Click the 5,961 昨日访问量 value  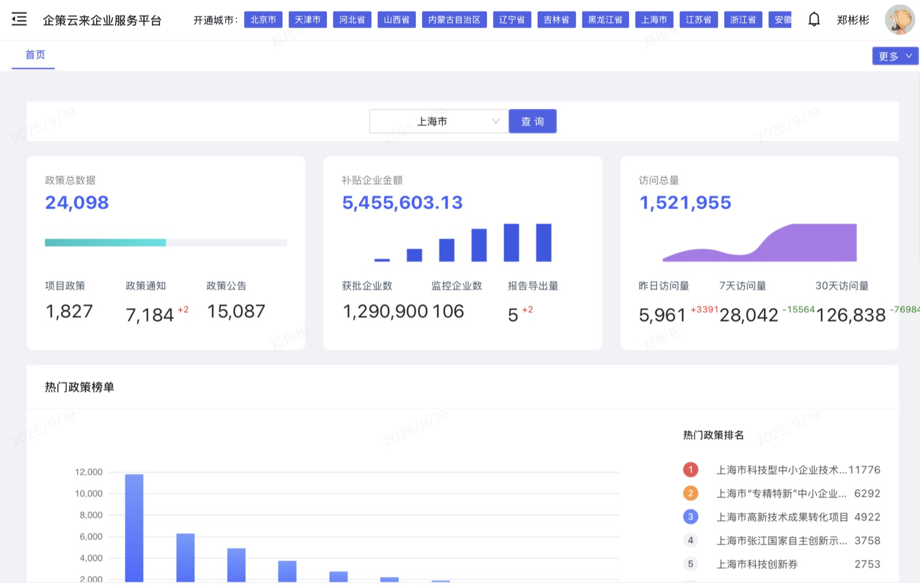tap(662, 315)
